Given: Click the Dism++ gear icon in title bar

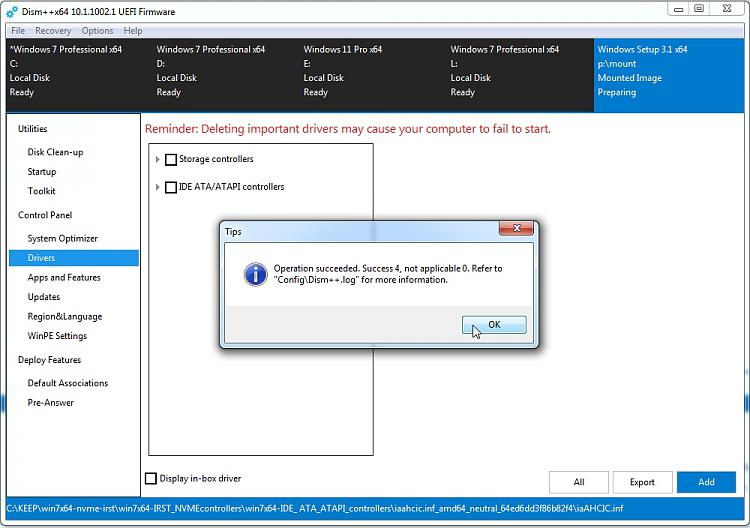Looking at the screenshot, I should 11,11.
